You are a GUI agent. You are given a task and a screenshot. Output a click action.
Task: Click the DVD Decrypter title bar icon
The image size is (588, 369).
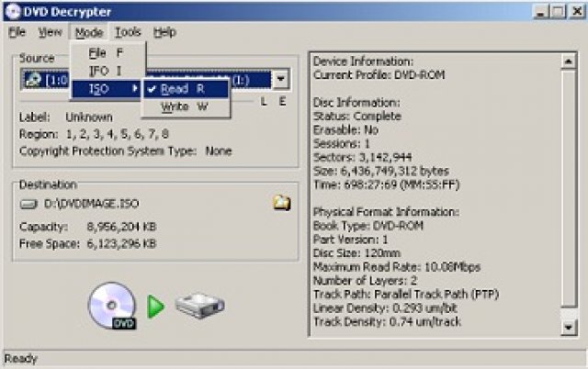pos(13,12)
